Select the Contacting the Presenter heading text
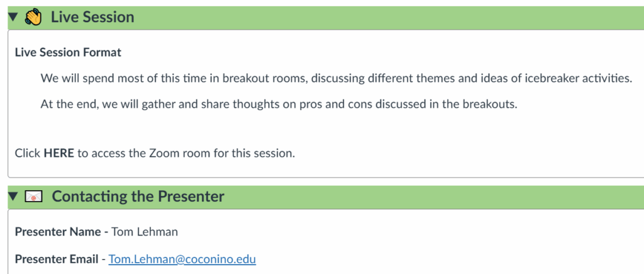The height and width of the screenshot is (274, 644). click(x=138, y=197)
